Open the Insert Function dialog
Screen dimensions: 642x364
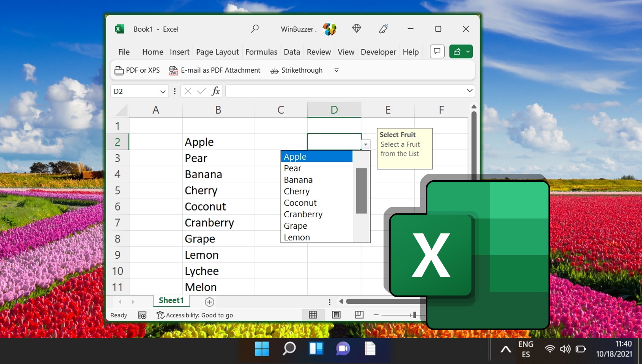[x=215, y=91]
